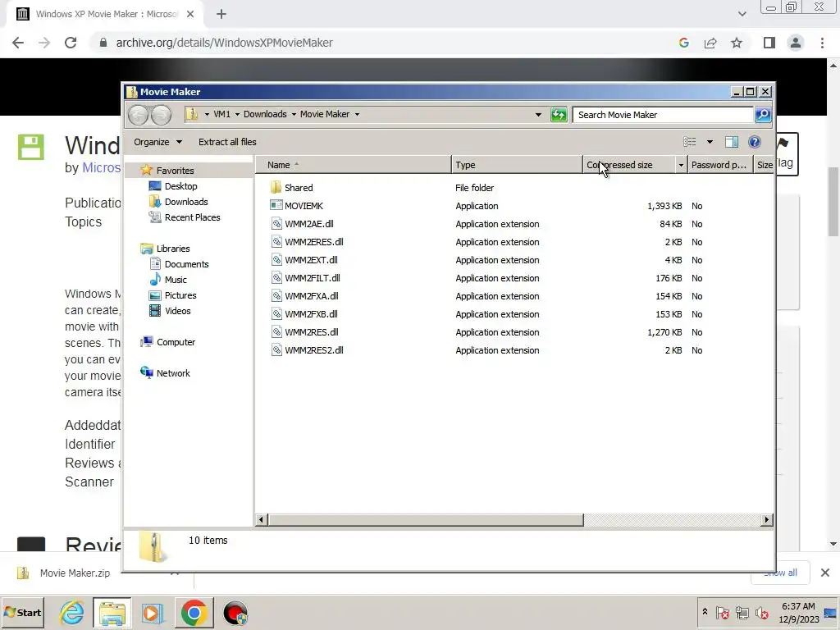This screenshot has height=630, width=840.
Task: Open Explorer help question mark icon
Action: [x=755, y=142]
